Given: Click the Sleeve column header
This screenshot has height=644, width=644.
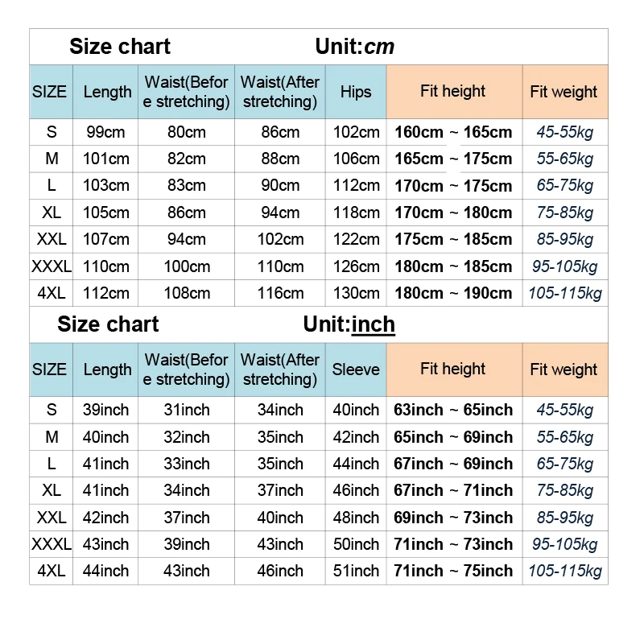Looking at the screenshot, I should coord(356,369).
